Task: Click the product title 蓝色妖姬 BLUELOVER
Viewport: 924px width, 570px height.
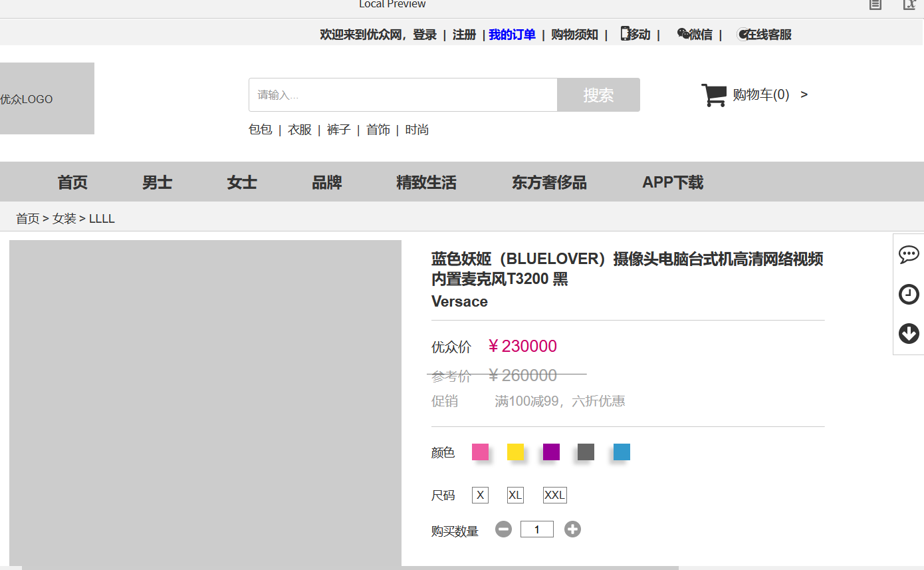Action: (628, 269)
